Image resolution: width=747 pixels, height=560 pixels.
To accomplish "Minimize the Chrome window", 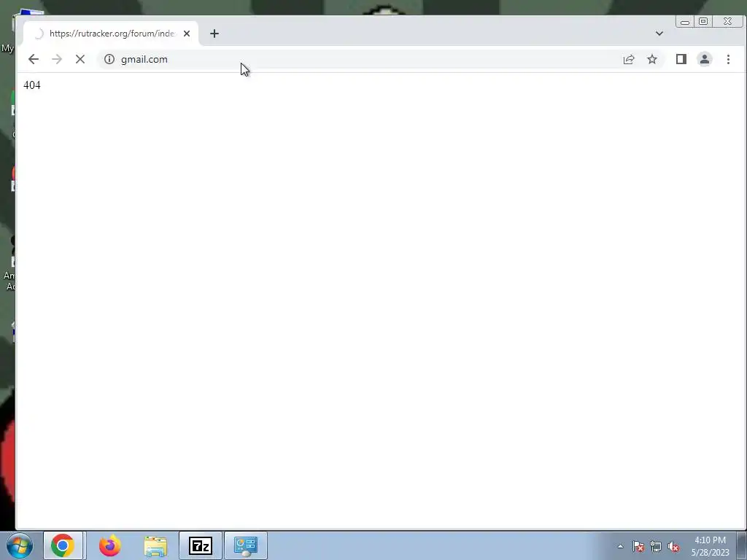I will tap(685, 21).
